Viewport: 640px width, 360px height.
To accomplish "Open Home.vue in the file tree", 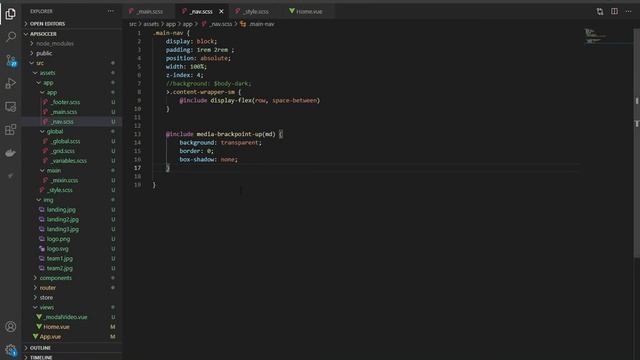I will pos(56,327).
